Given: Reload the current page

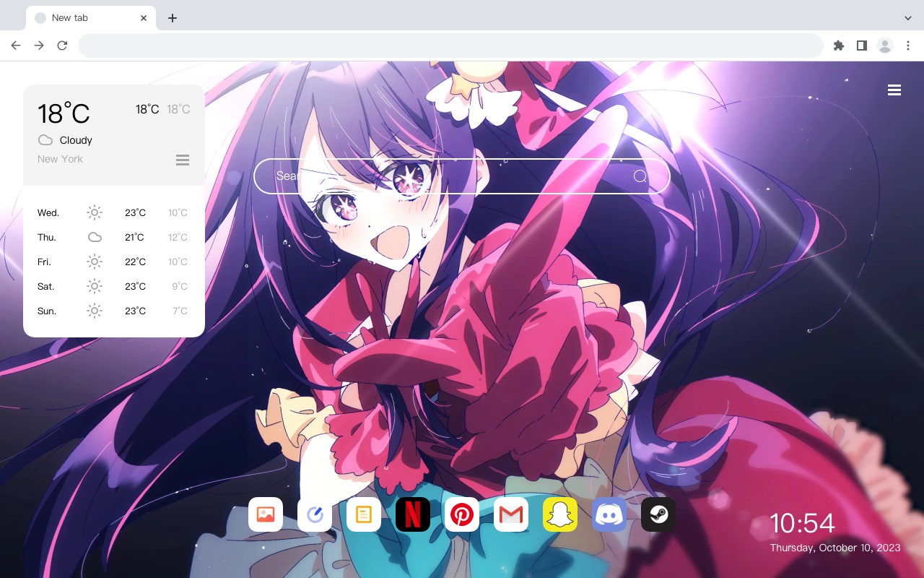Looking at the screenshot, I should click(62, 46).
